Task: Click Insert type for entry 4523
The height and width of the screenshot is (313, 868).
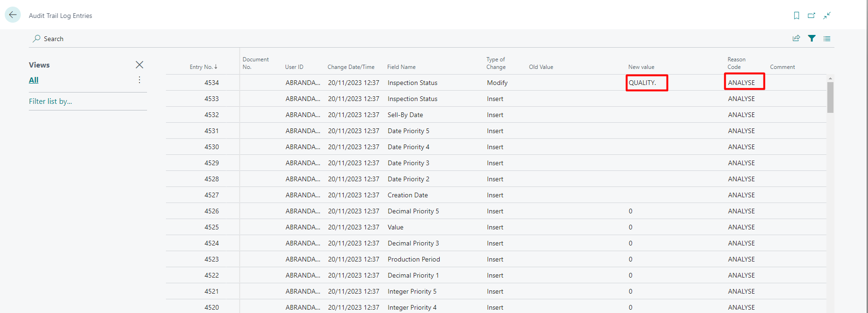Action: coord(495,259)
